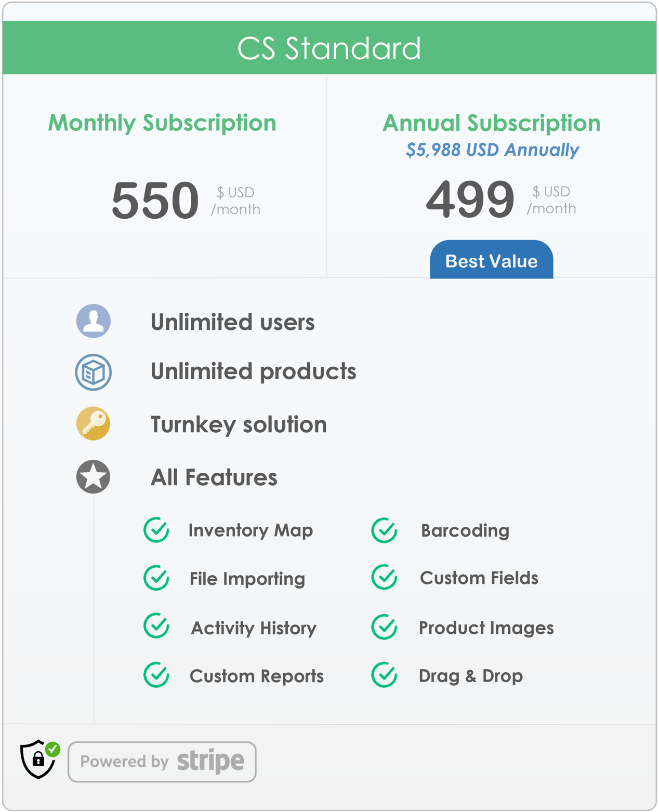This screenshot has width=659, height=812.
Task: Click the $5,988 USD Annually text
Action: 492,150
